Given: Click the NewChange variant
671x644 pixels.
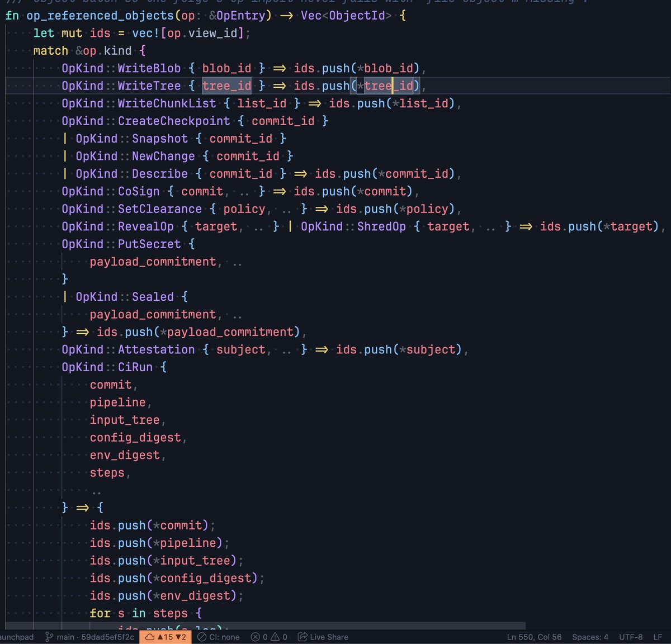Looking at the screenshot, I should pos(163,157).
